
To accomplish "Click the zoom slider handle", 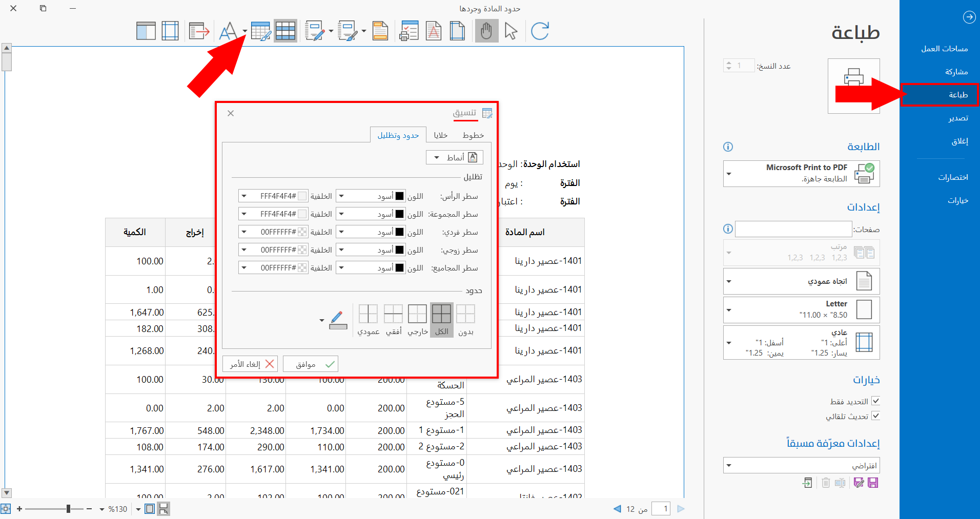I will 68,509.
